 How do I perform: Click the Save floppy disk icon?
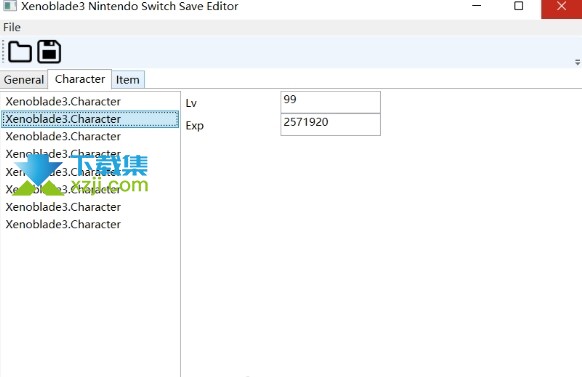[x=49, y=52]
